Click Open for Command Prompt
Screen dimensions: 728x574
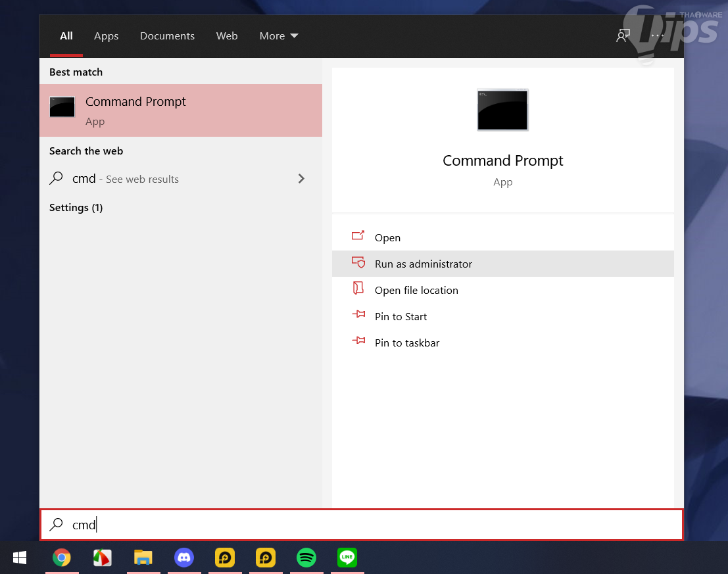387,237
